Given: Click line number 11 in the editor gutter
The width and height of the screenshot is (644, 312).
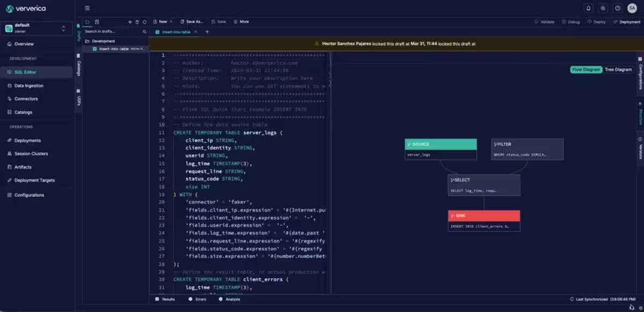Looking at the screenshot, I should [x=162, y=132].
